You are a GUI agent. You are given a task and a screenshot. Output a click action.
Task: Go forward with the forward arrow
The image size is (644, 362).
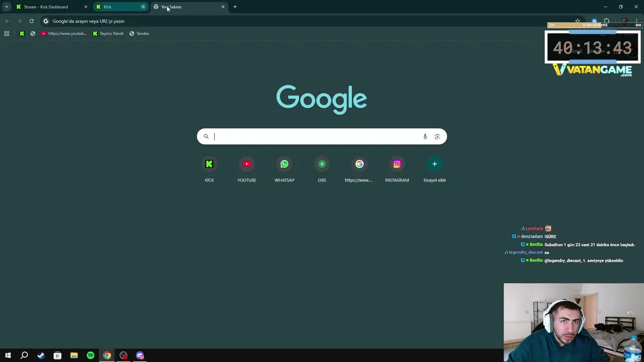pos(19,21)
